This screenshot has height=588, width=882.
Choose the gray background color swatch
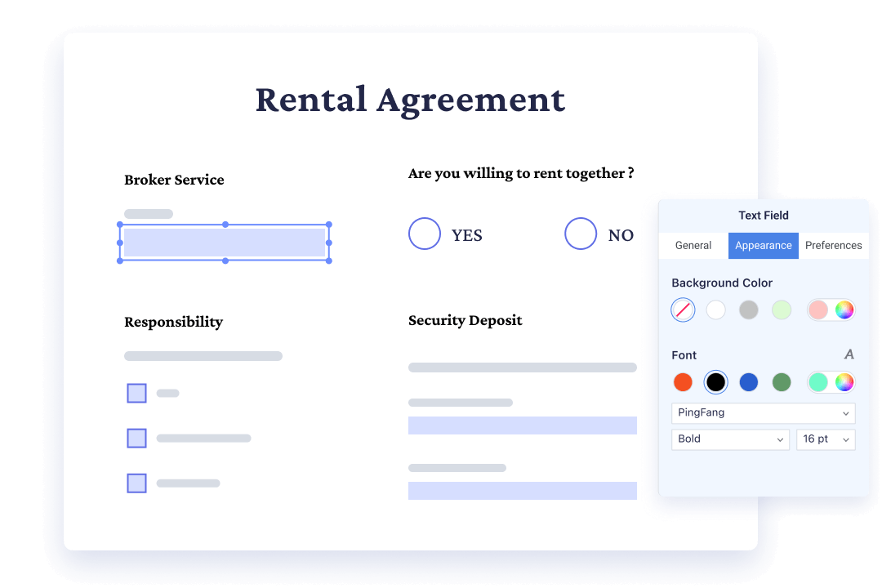tap(749, 310)
